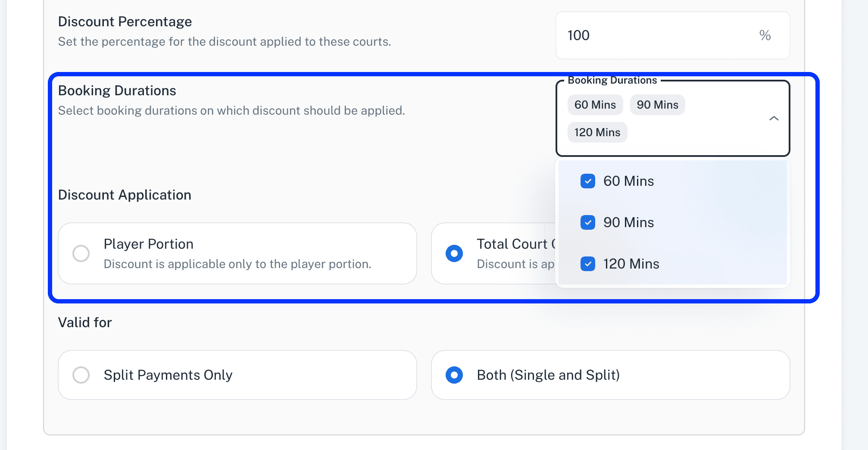Click the 90 Mins dropdown option label
The height and width of the screenshot is (450, 868).
pos(628,222)
